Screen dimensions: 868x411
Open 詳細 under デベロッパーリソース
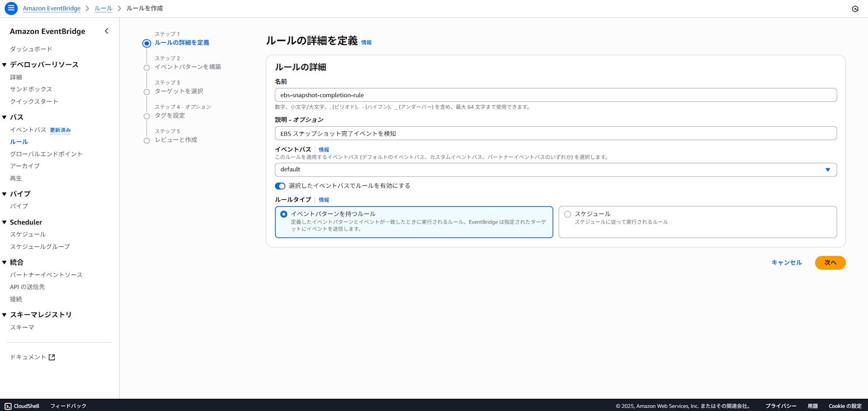16,77
